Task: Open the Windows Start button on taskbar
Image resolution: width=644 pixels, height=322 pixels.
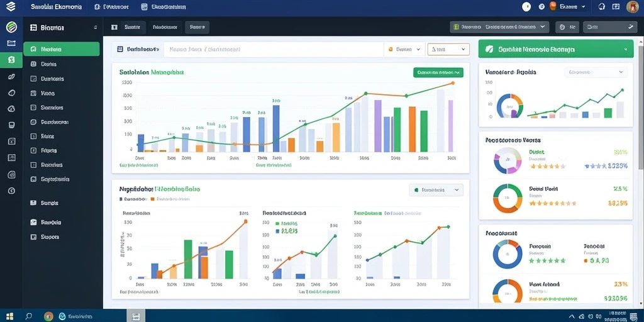Action: coord(9,316)
